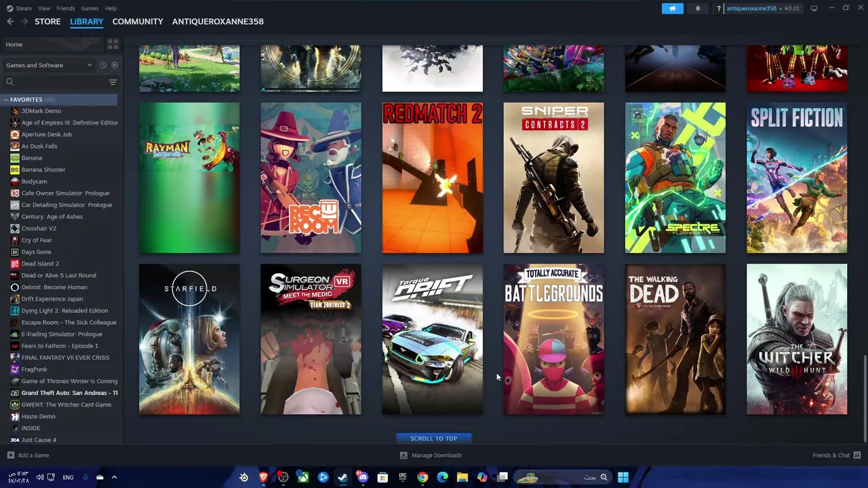The image size is (868, 488).
Task: Select Detroit: Become Human in list
Action: pos(54,287)
